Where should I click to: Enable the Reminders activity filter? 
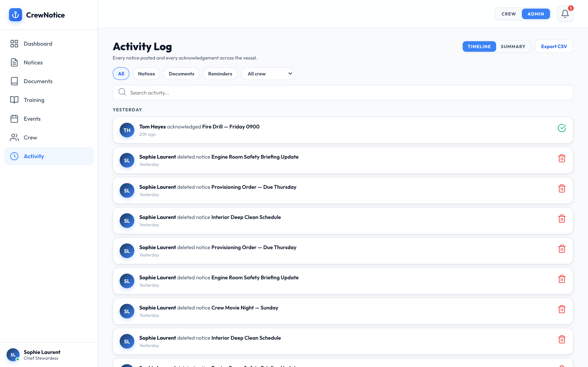tap(220, 74)
